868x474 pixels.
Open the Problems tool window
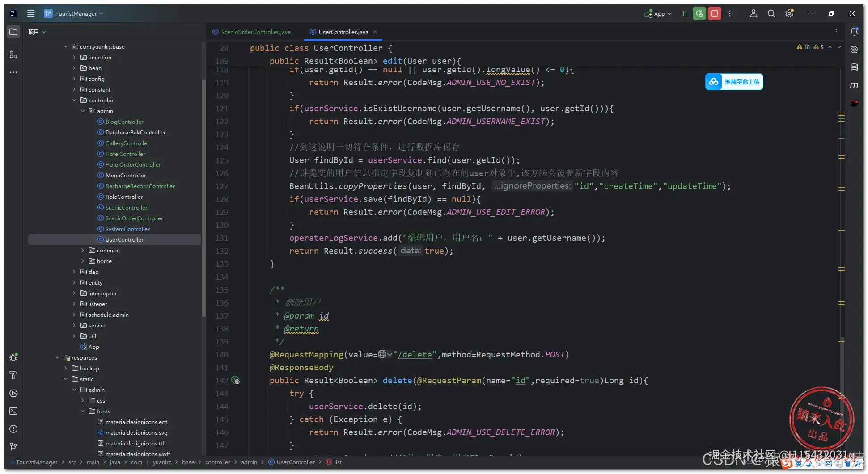coord(13,429)
